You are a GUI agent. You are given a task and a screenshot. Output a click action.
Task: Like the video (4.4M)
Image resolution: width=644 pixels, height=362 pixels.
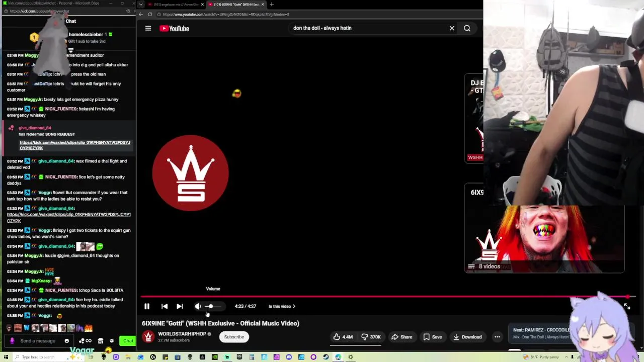point(343,337)
